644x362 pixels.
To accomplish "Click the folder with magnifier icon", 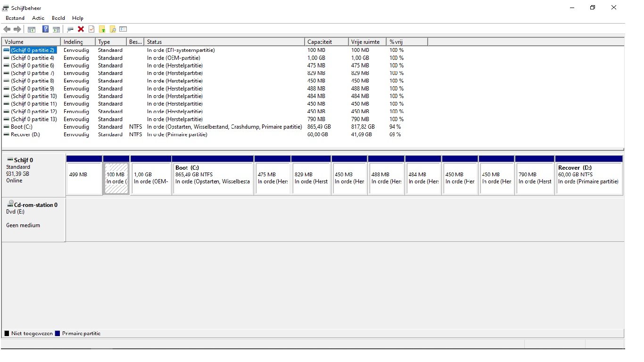I will pyautogui.click(x=113, y=29).
